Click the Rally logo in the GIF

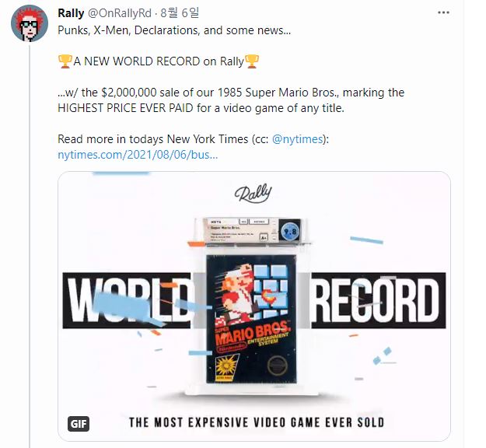pyautogui.click(x=253, y=194)
